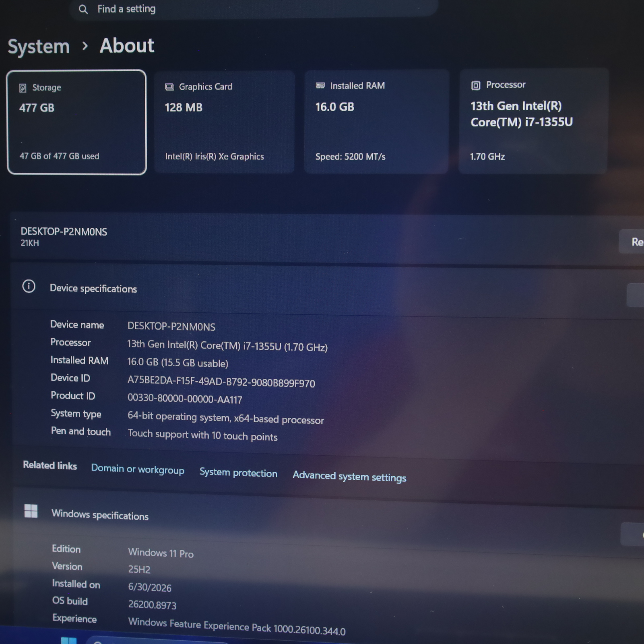Viewport: 644px width, 644px height.
Task: Click the info icon beside Device specifications
Action: click(29, 286)
